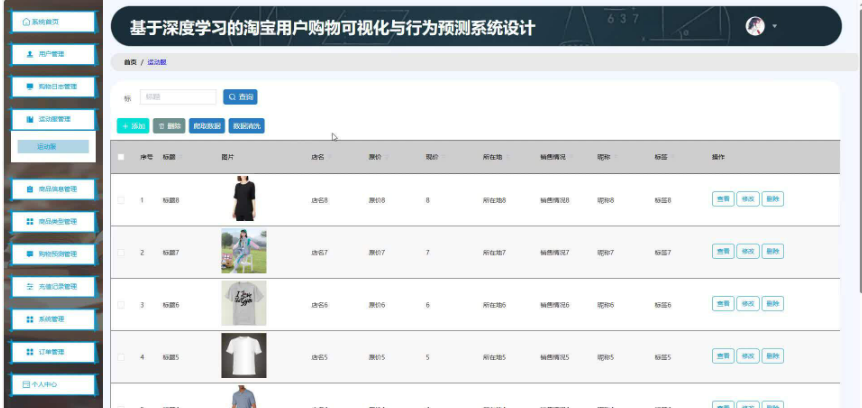Click 删除 for the 标题6 row
Image resolution: width=862 pixels, height=408 pixels.
[x=772, y=304]
